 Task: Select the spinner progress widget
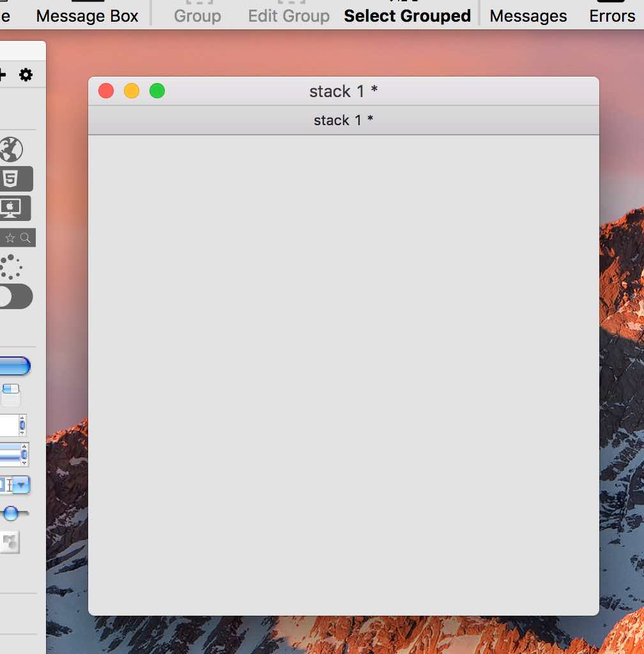[11, 267]
